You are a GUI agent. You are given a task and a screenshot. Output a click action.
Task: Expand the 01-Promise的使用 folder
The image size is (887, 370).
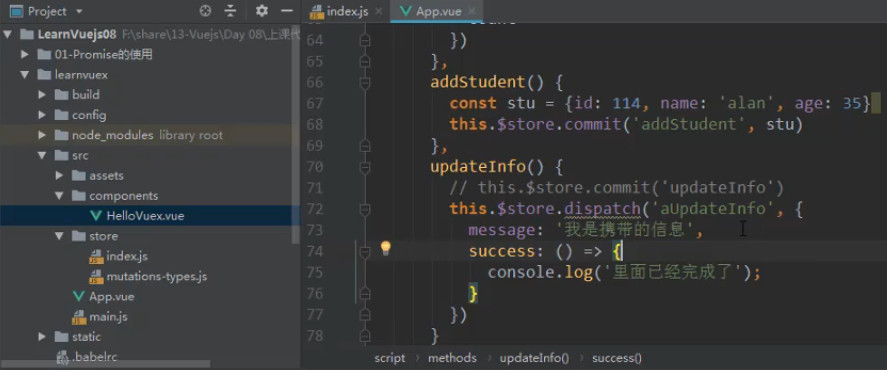[x=24, y=55]
